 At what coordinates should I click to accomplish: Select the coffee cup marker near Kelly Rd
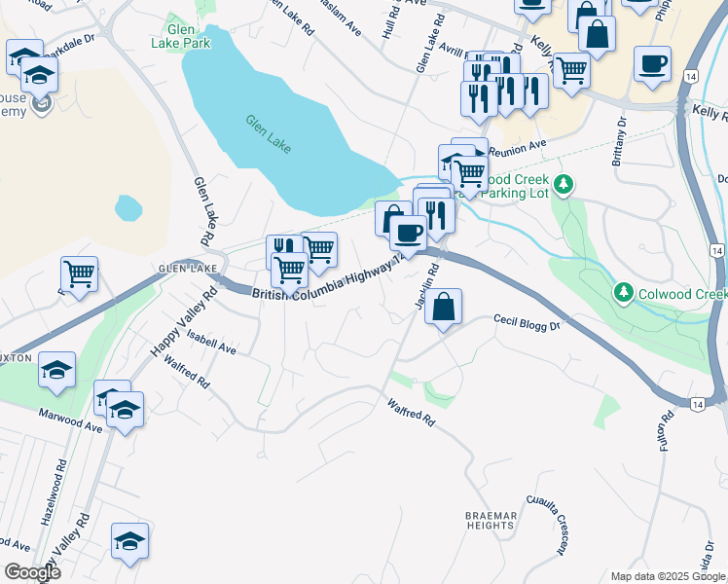(x=652, y=65)
